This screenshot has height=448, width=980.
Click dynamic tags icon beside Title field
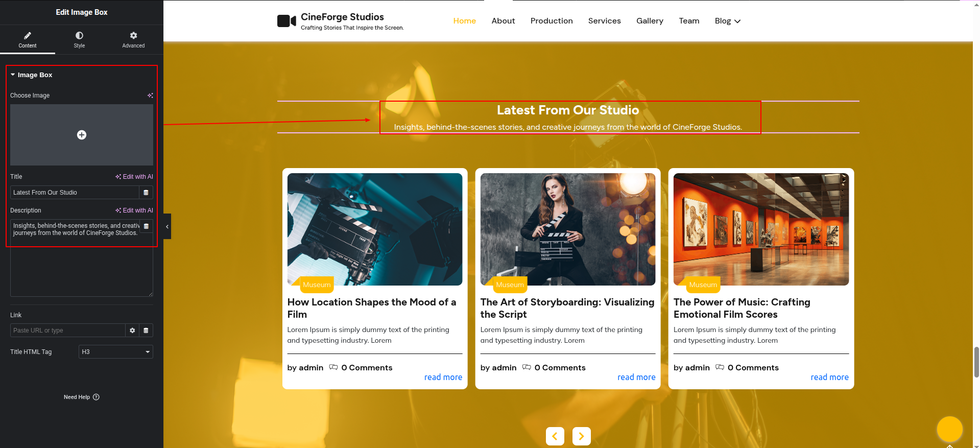point(146,193)
